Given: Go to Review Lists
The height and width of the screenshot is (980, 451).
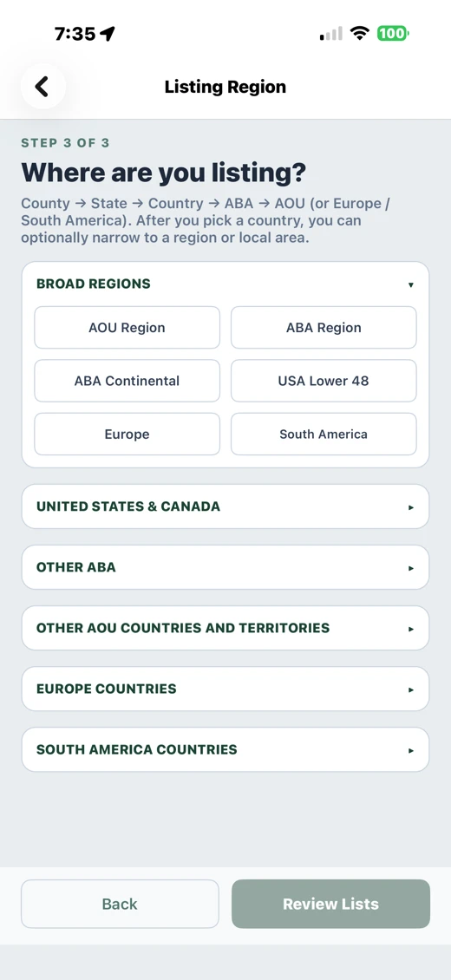Looking at the screenshot, I should tap(330, 904).
